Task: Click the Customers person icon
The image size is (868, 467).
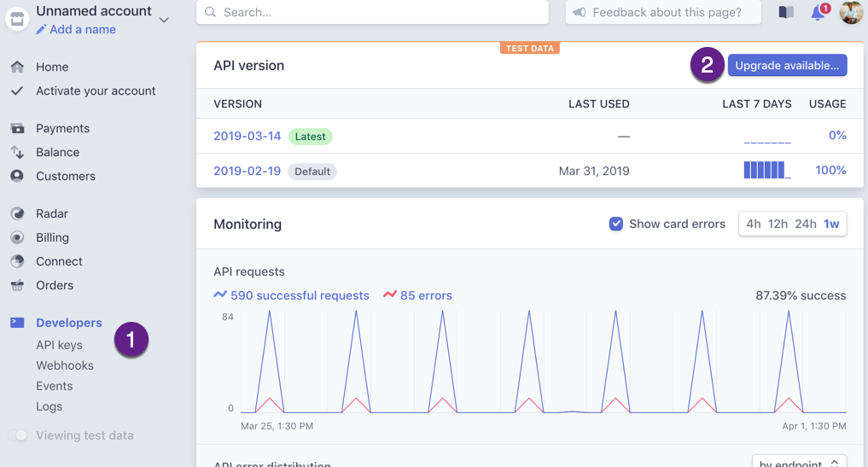Action: [x=17, y=176]
